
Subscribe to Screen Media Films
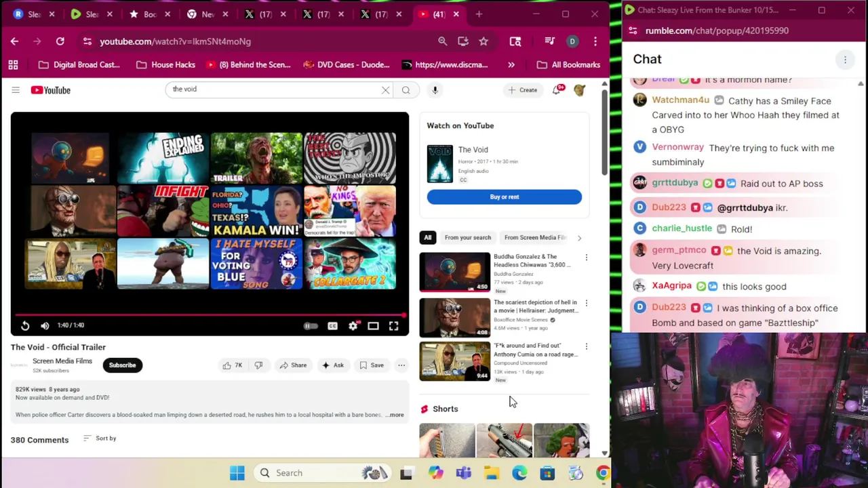123,365
